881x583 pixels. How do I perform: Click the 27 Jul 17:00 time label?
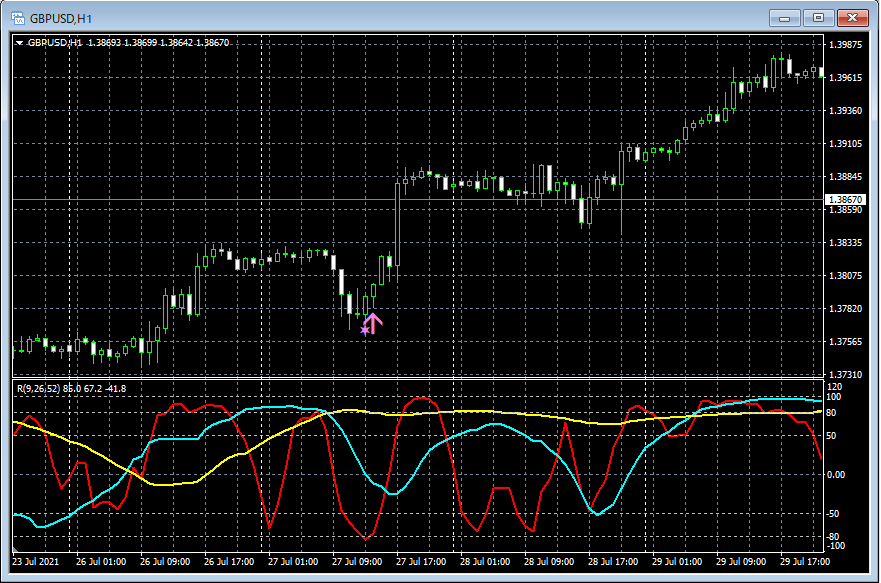(x=421, y=562)
